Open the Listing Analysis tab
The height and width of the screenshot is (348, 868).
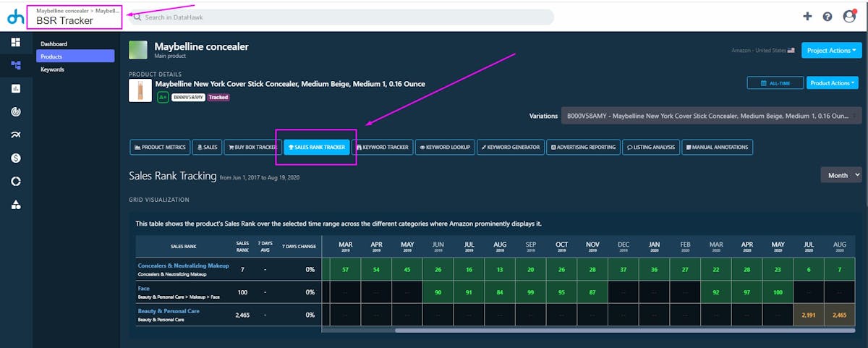click(651, 147)
